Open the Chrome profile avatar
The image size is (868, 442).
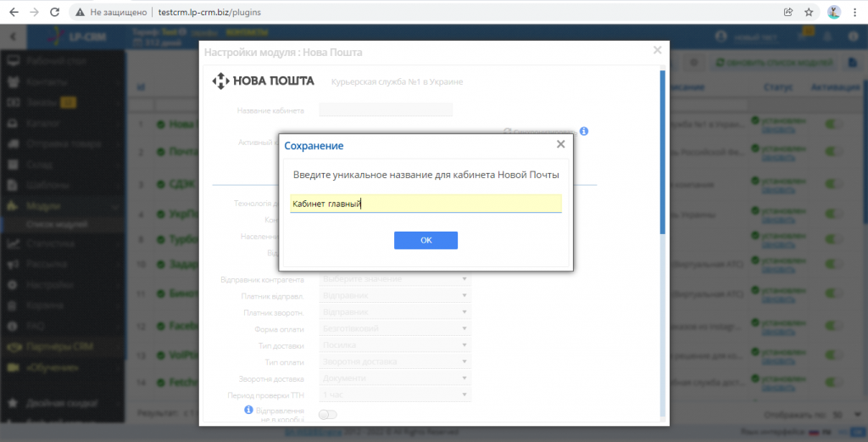click(834, 12)
